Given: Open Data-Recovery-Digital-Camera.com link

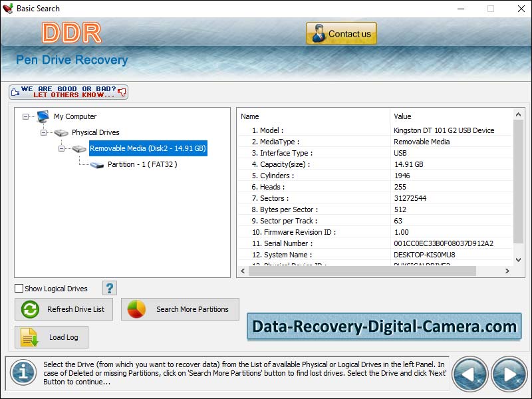Looking at the screenshot, I should [386, 327].
